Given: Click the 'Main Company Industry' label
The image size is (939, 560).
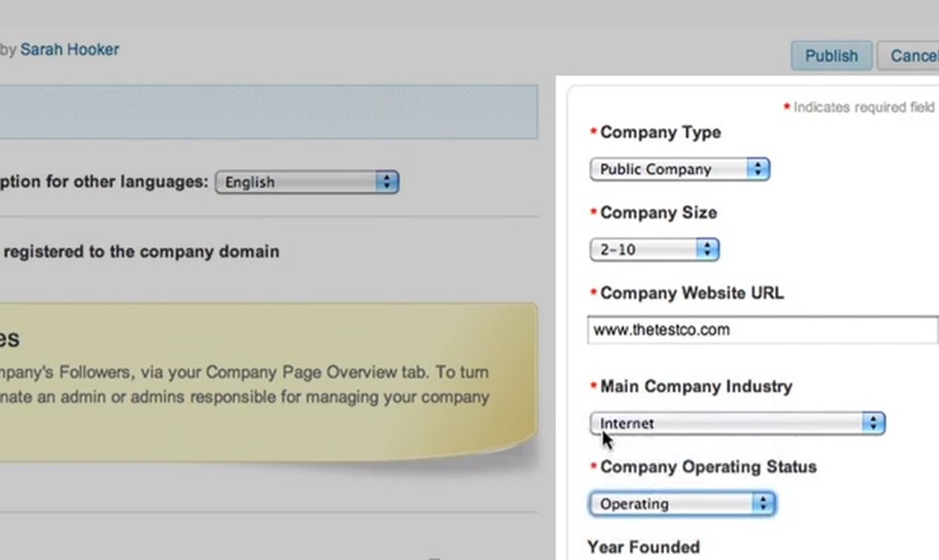Looking at the screenshot, I should (x=696, y=386).
